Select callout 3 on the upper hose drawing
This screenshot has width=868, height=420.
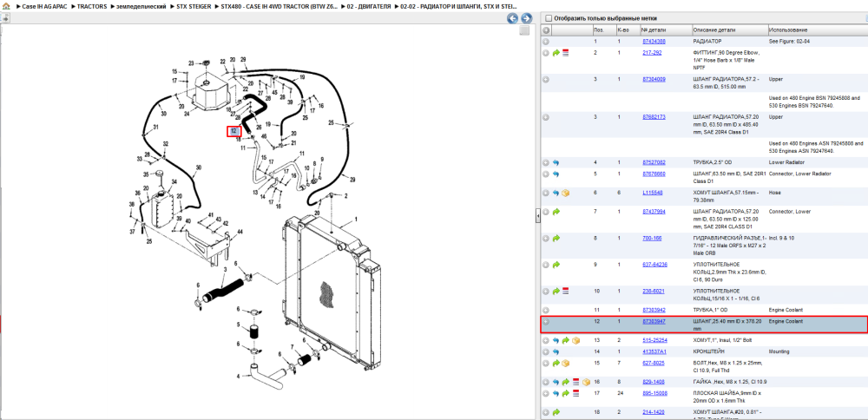[x=226, y=270]
